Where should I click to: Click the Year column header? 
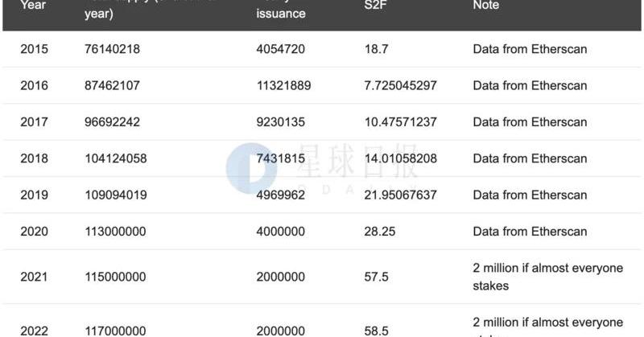point(33,6)
